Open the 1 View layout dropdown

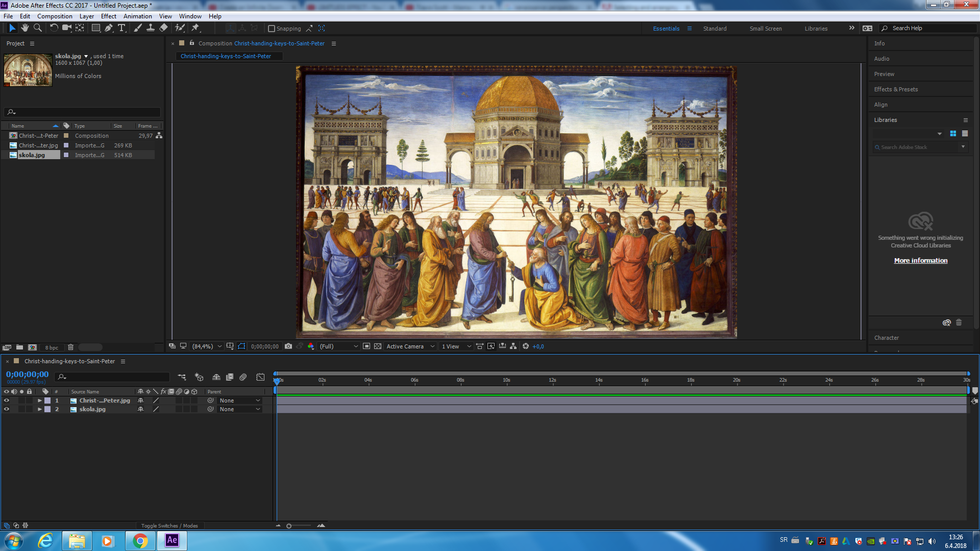[x=456, y=346]
